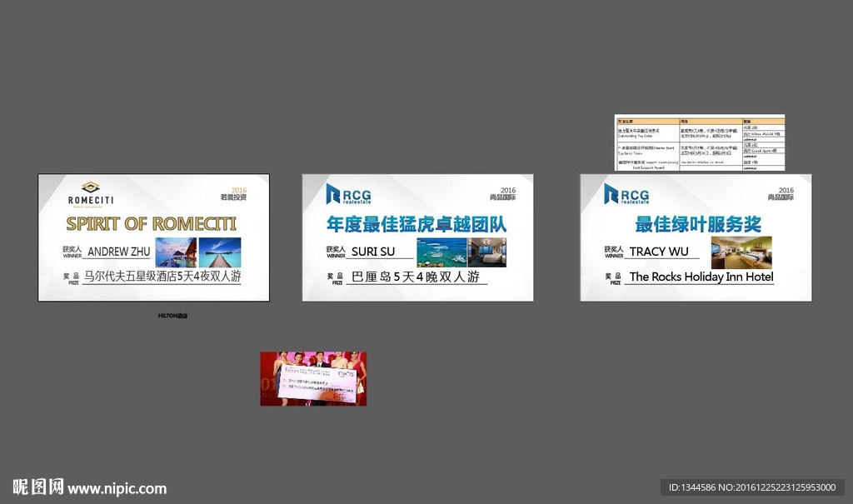
Task: Click the prize text 马尔代夫五星级酒店5天4夜双人游
Action: coord(162,276)
